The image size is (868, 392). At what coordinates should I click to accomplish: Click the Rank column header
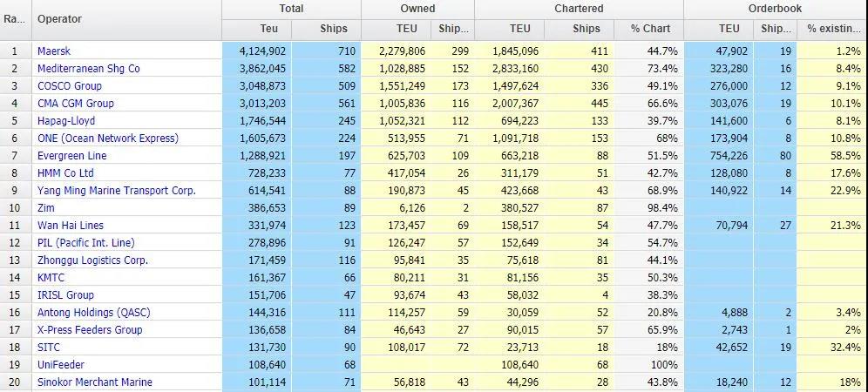click(15, 18)
